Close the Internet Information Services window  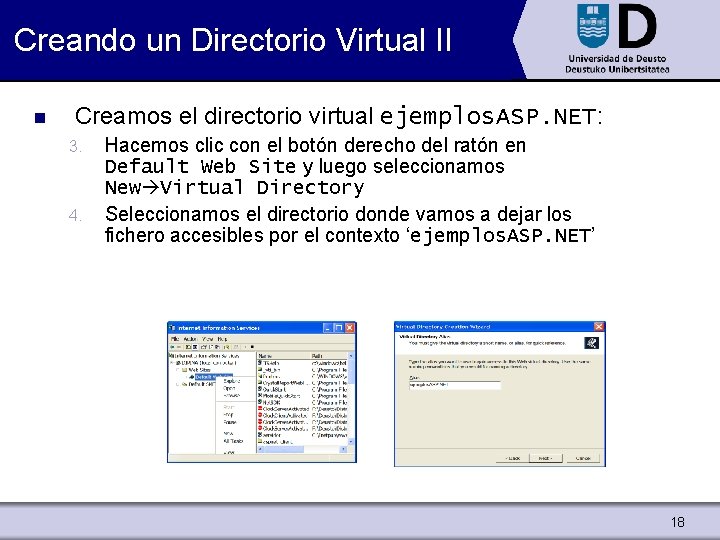pos(350,328)
